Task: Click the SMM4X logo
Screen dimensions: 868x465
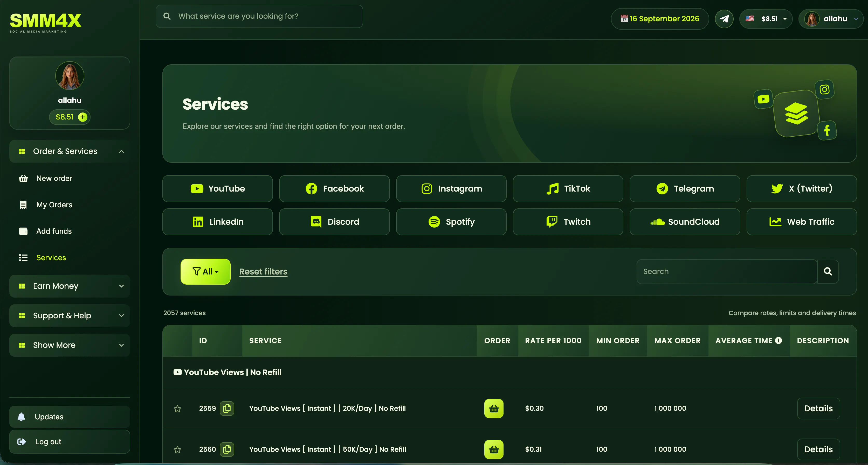Action: point(45,23)
